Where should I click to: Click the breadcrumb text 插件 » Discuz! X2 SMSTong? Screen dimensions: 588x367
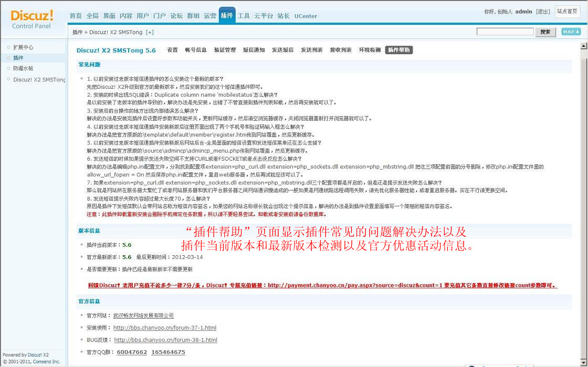pos(107,32)
